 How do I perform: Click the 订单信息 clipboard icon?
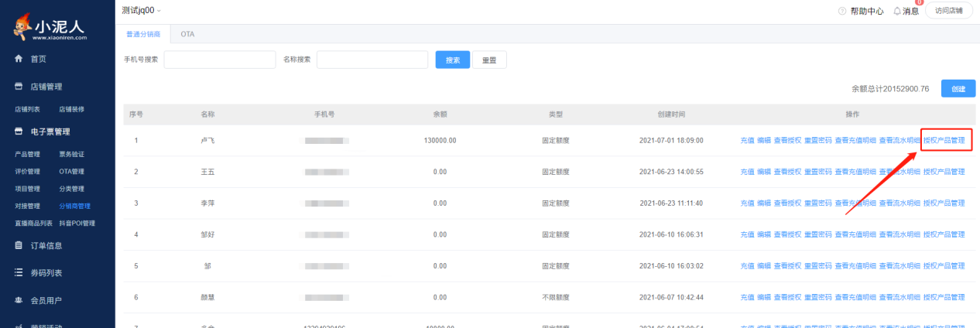coord(19,246)
